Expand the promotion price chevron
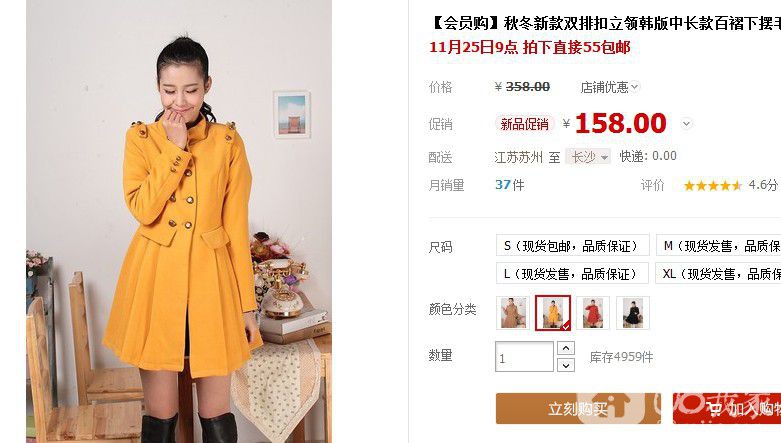 coord(686,124)
